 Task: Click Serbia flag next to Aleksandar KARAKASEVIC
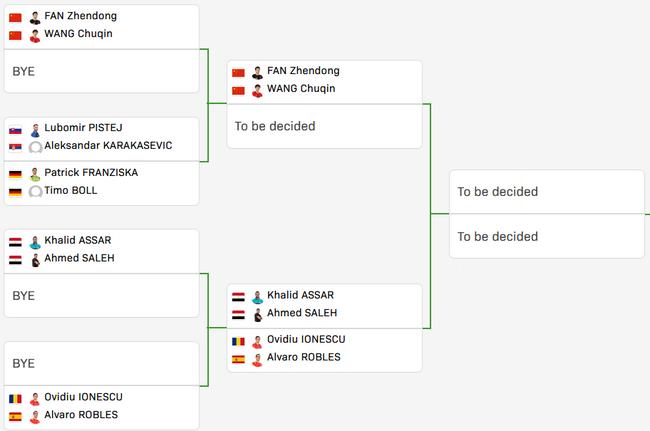click(15, 147)
